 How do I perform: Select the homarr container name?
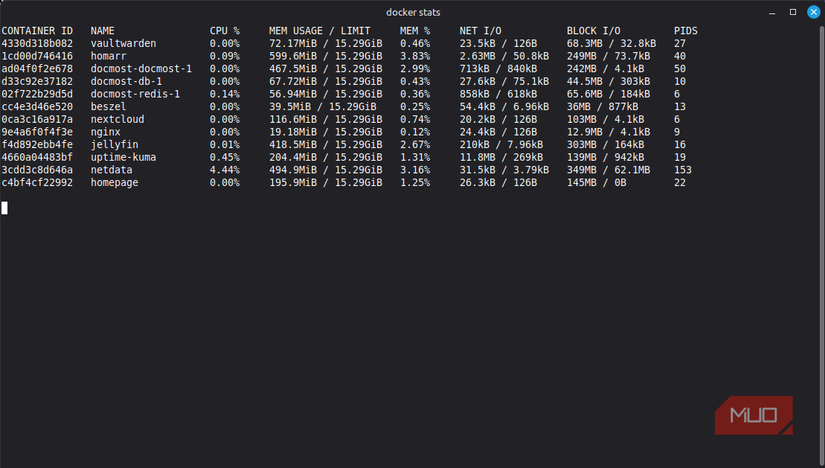pyautogui.click(x=108, y=56)
